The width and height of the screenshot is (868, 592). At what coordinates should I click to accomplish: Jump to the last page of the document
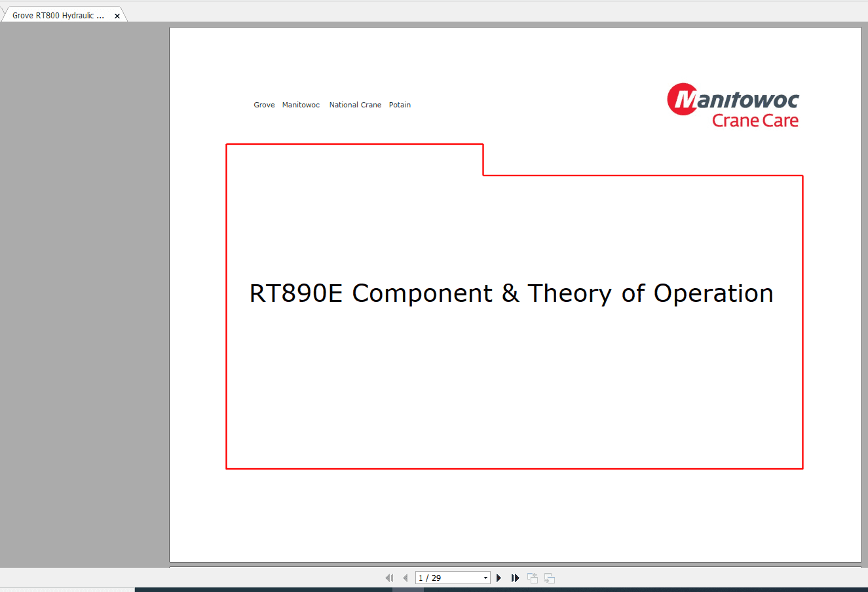coord(516,578)
